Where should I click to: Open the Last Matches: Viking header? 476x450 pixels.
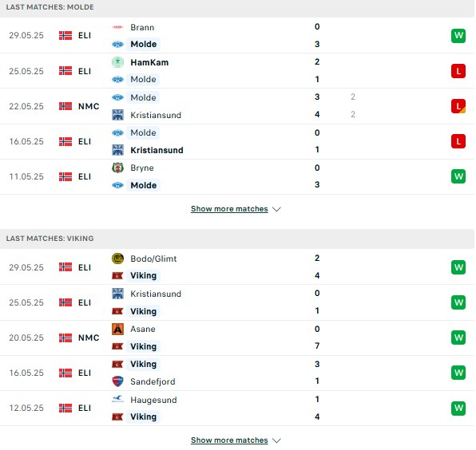[x=50, y=239]
